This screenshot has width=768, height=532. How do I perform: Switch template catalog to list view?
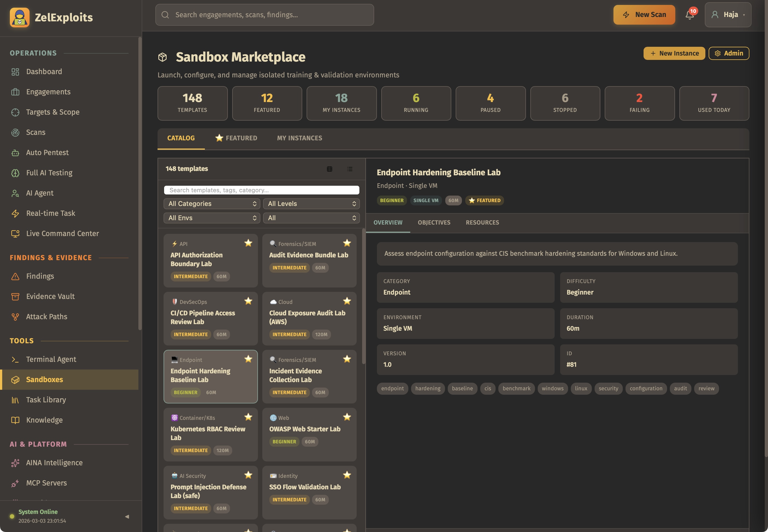(x=350, y=169)
